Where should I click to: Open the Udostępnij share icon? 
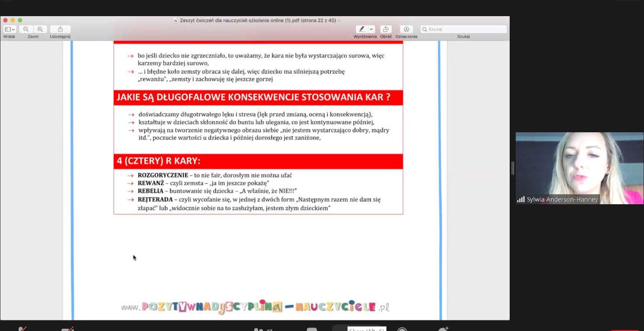click(x=60, y=29)
